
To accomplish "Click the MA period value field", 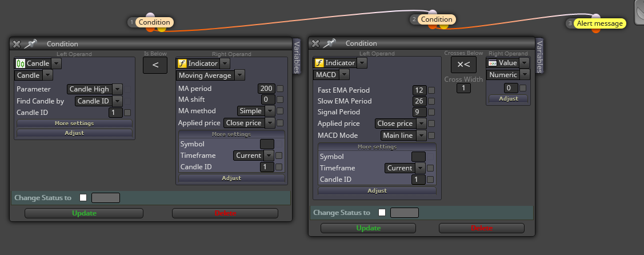I will [x=266, y=88].
